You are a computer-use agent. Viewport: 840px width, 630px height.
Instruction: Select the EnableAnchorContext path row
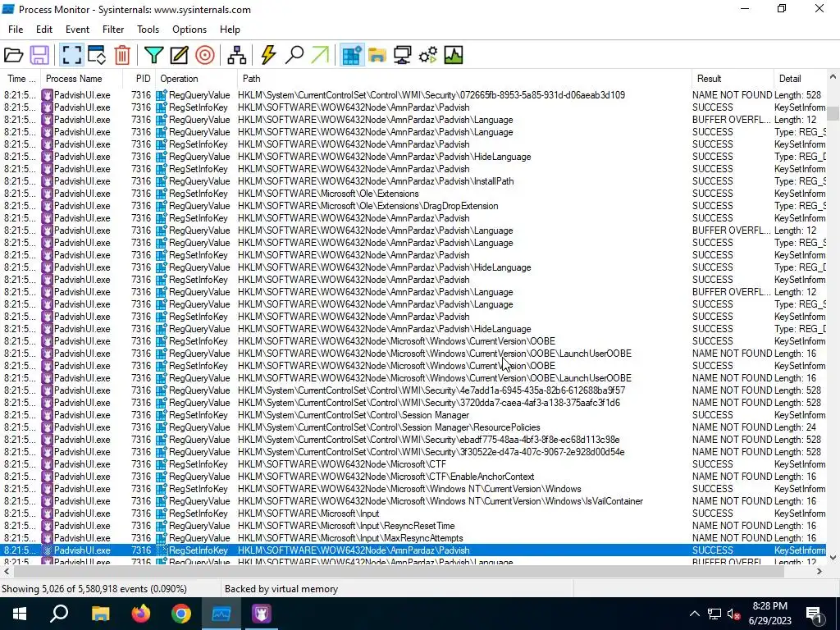tap(413, 477)
